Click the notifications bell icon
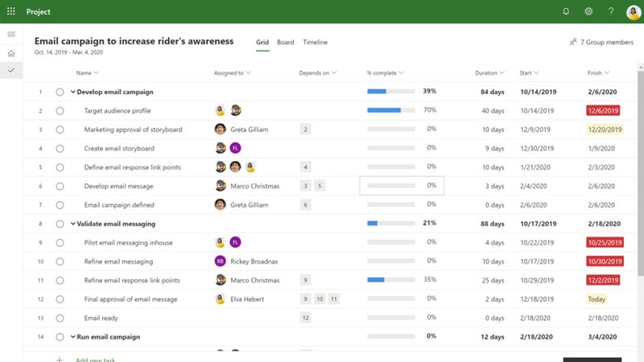This screenshot has height=362, width=644. pyautogui.click(x=566, y=12)
